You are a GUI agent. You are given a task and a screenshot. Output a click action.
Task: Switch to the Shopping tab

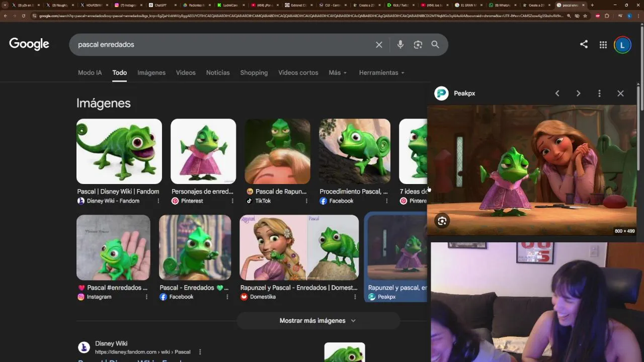pos(254,73)
